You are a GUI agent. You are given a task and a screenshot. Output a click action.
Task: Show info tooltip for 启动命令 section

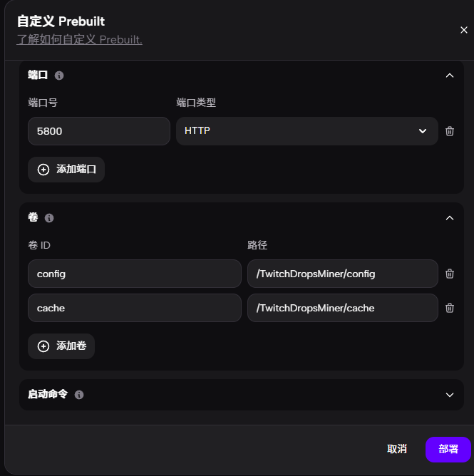[79, 395]
